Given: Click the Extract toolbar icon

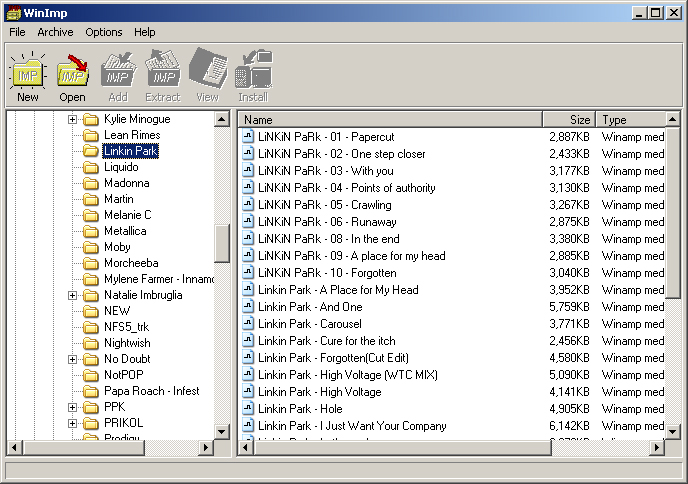Looking at the screenshot, I should click(163, 76).
